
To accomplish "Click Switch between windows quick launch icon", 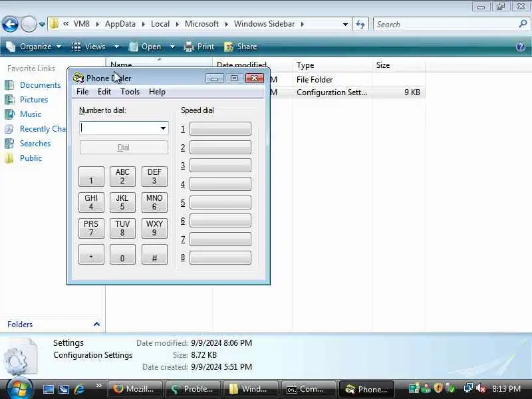I will [63, 389].
